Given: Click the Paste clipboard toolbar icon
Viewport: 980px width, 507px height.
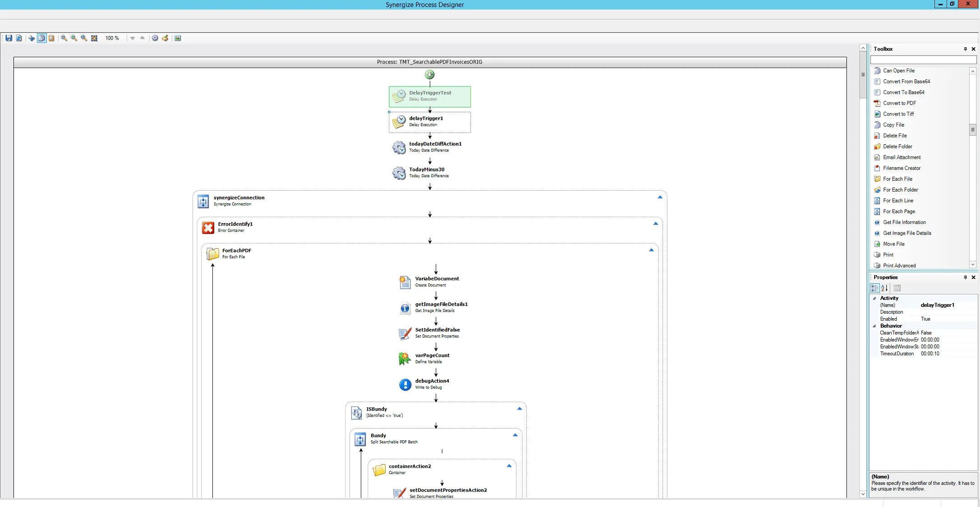Looking at the screenshot, I should [x=51, y=38].
